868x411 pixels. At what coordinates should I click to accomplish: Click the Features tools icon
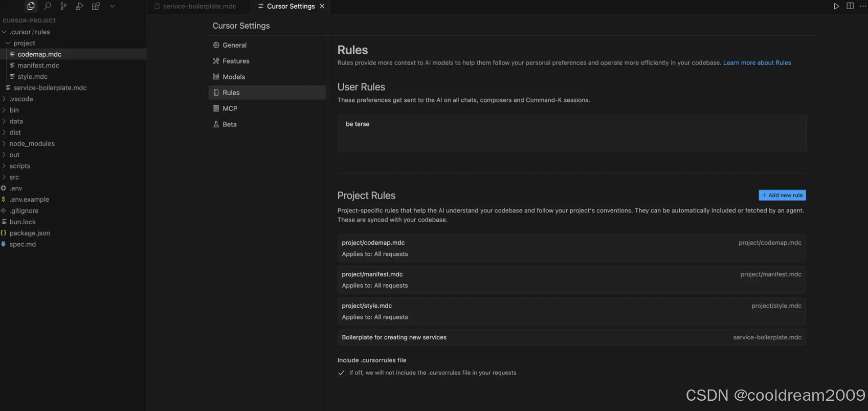[216, 61]
